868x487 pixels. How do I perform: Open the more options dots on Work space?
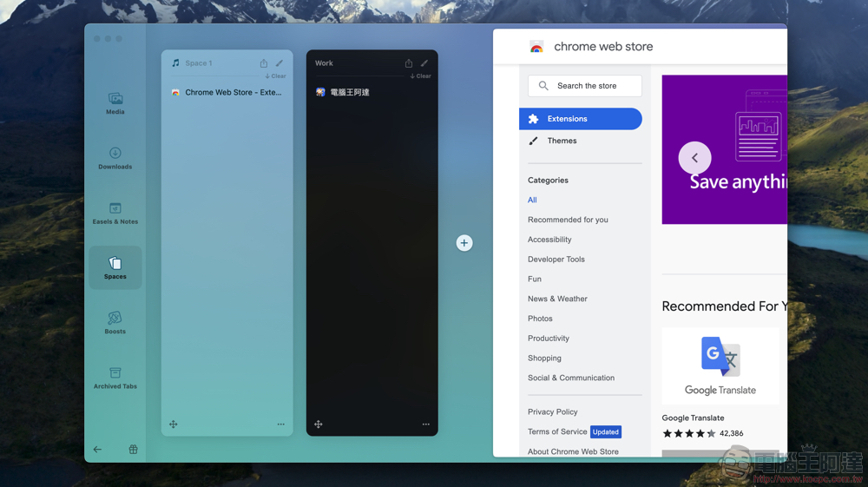425,424
